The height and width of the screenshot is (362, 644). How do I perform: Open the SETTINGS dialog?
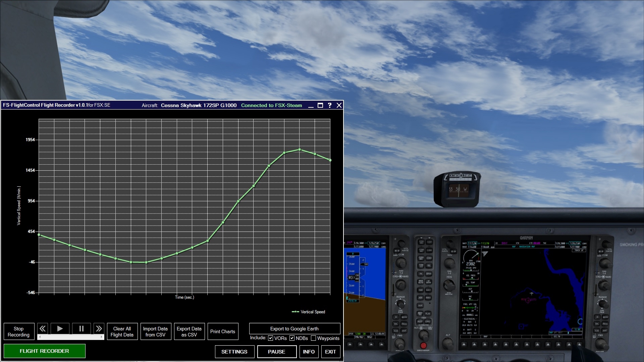(234, 352)
